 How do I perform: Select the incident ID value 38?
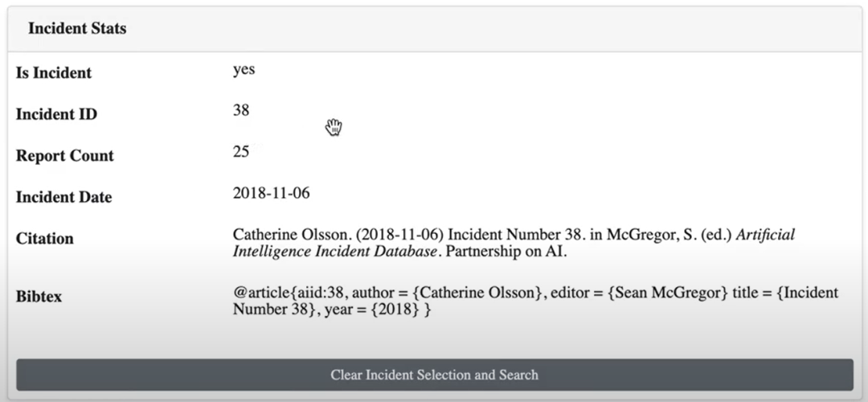[x=241, y=110]
